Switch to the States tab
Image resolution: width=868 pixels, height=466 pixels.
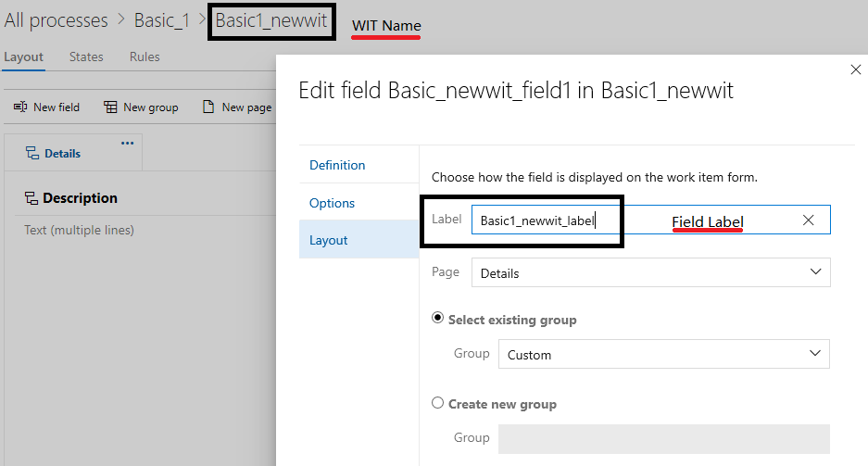click(86, 57)
